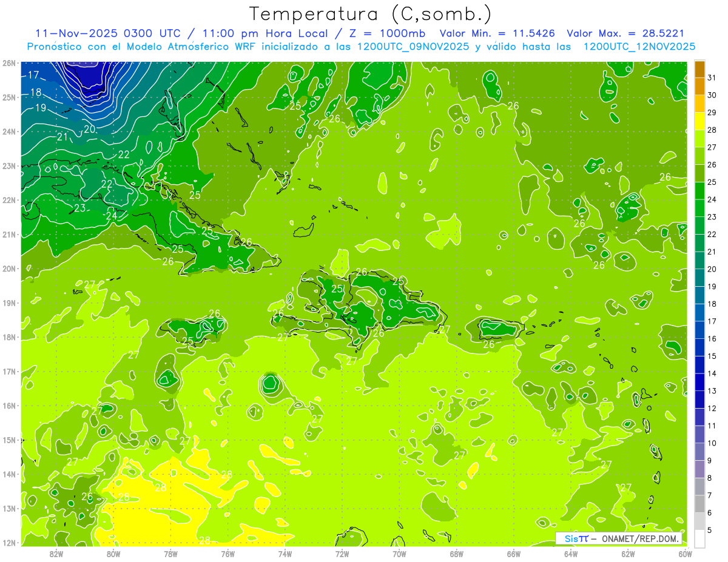Select the white swatch below label 5

[x=699, y=538]
